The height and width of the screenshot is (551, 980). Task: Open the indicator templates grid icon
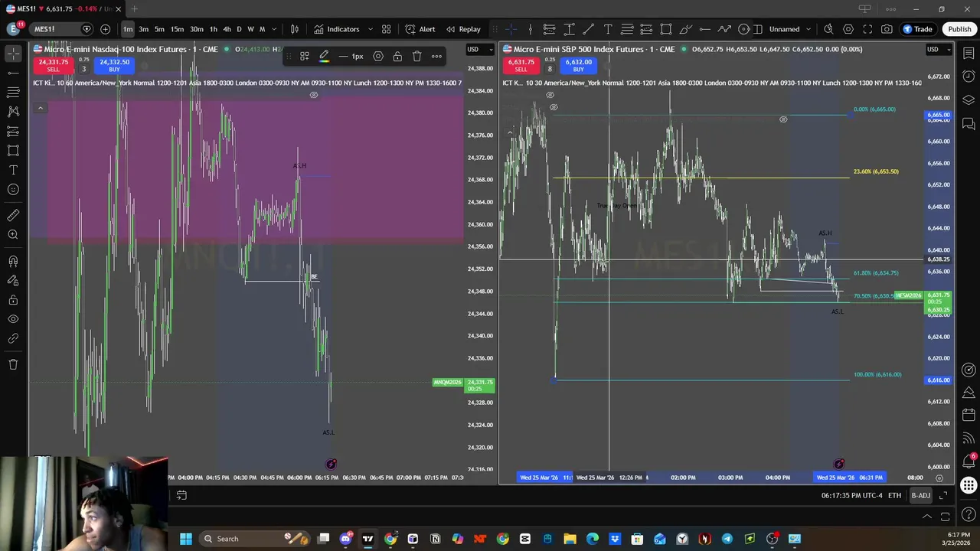(387, 29)
